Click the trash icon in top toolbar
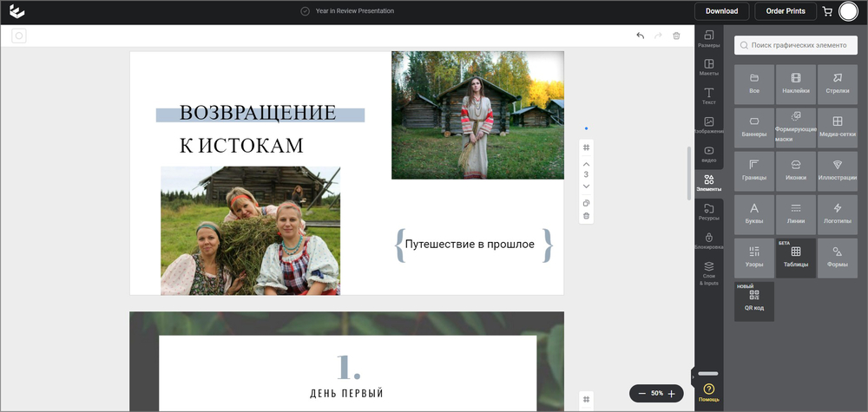Image resolution: width=868 pixels, height=412 pixels. pos(676,36)
